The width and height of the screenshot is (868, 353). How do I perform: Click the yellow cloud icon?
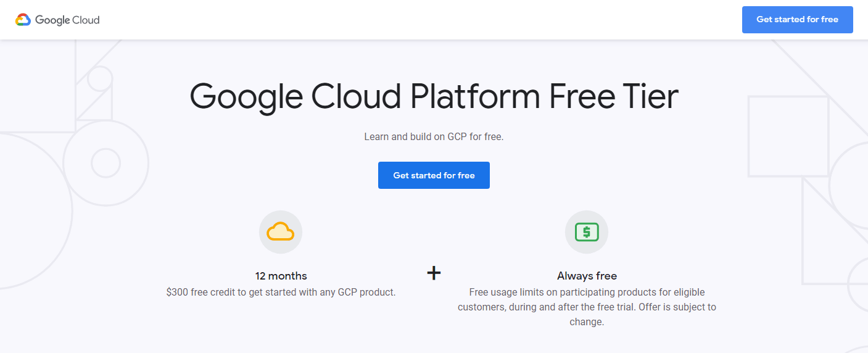click(x=281, y=232)
